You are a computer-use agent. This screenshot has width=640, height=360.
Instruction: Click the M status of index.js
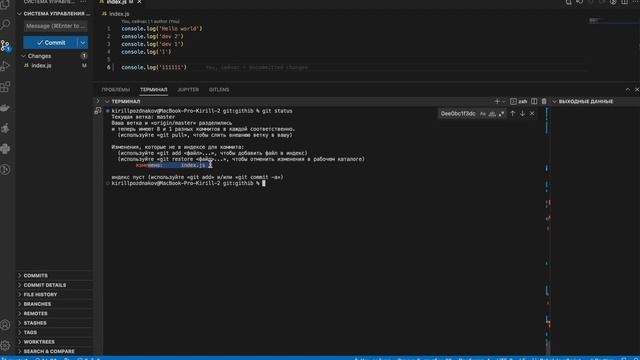pos(84,65)
